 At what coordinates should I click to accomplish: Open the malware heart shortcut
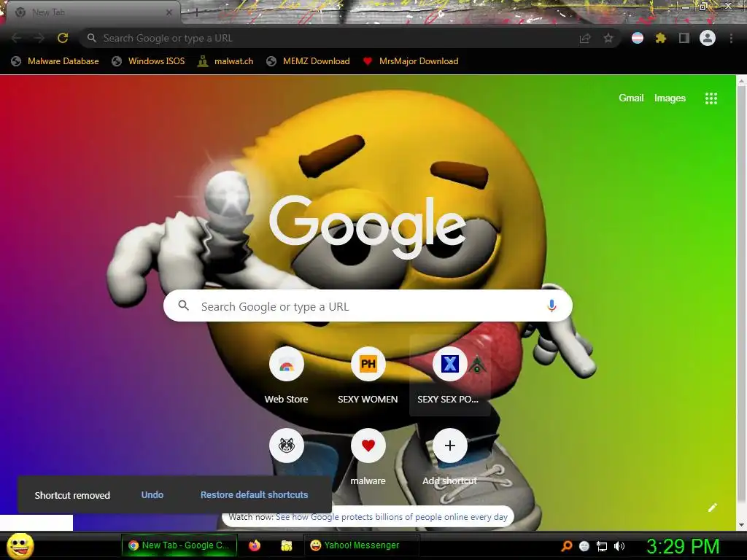pos(368,457)
